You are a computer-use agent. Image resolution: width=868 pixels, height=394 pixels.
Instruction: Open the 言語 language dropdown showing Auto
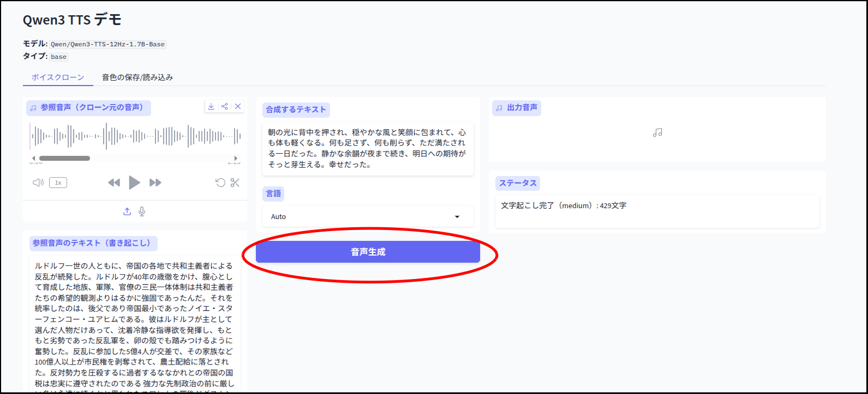[x=360, y=217]
